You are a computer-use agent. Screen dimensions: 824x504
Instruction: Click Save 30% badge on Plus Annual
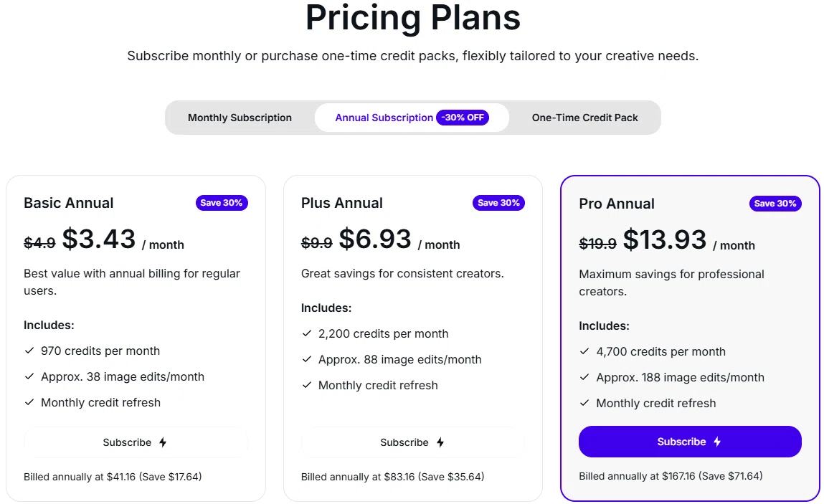click(498, 203)
